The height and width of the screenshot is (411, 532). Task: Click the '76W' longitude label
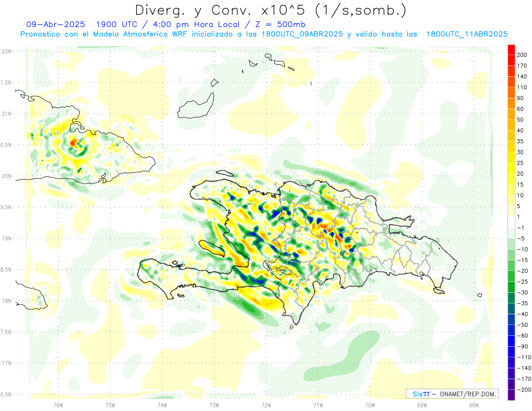58,405
